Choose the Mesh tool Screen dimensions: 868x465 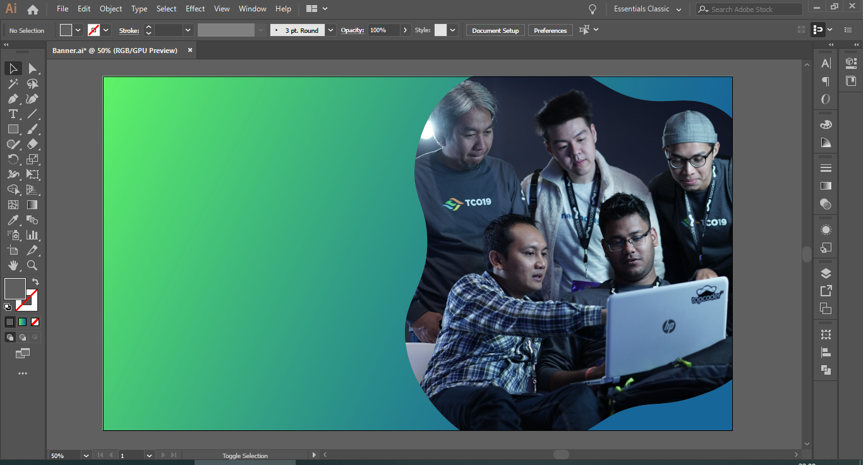point(13,205)
